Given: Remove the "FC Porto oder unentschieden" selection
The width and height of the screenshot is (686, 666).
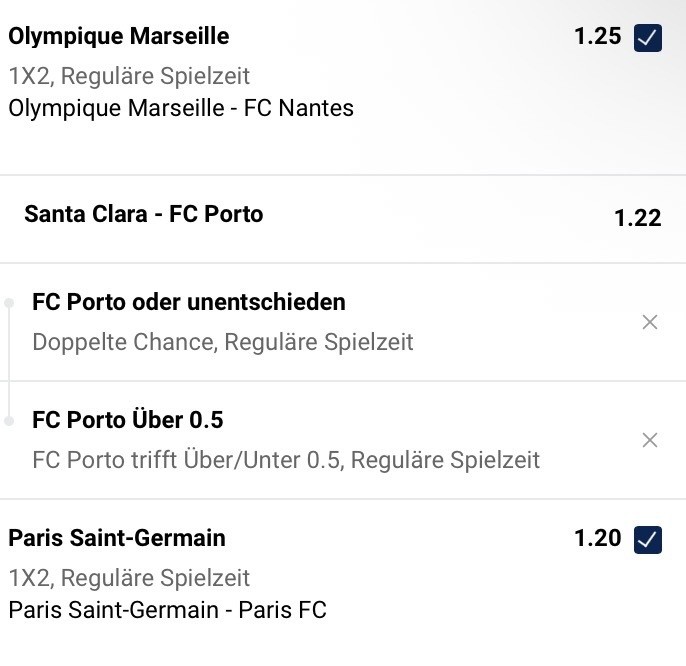Looking at the screenshot, I should point(650,322).
